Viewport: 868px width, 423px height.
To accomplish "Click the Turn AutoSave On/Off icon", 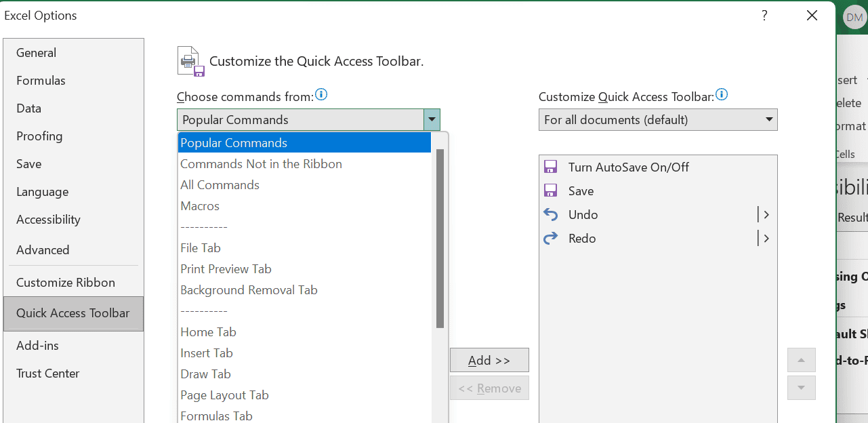I will click(550, 167).
